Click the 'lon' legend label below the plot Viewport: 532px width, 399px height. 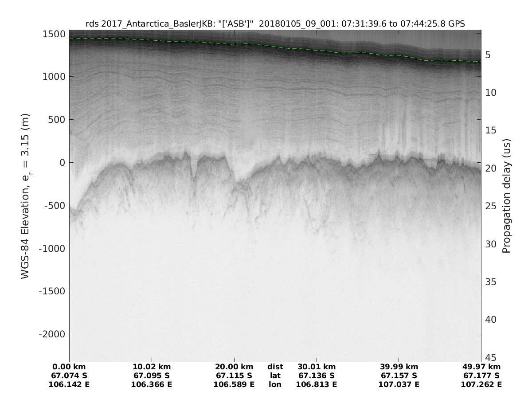coord(275,384)
